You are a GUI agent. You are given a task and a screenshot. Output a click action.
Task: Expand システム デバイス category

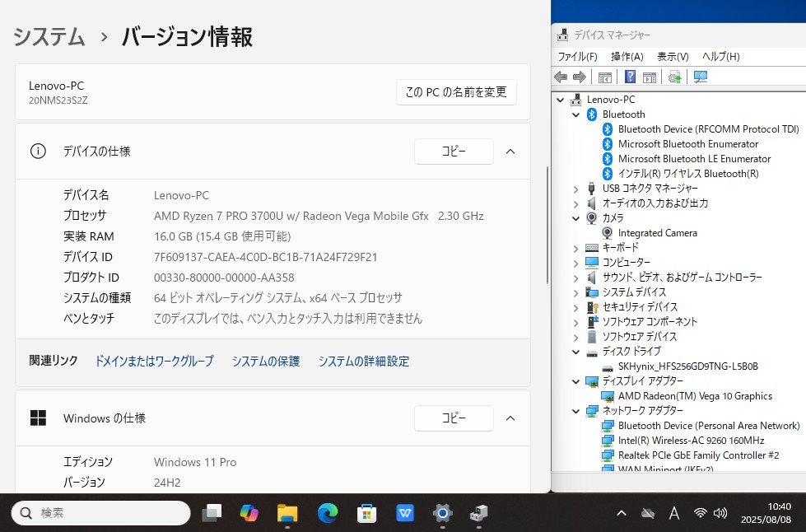tap(575, 293)
